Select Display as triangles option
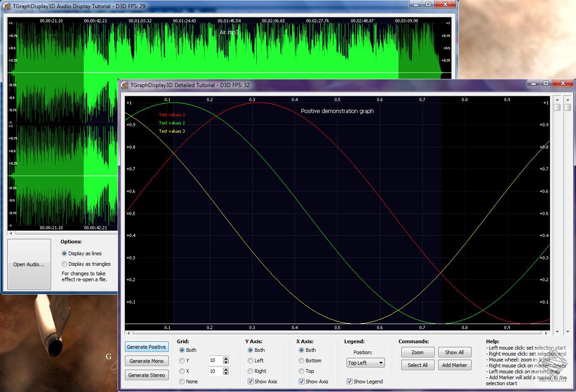 pos(64,264)
